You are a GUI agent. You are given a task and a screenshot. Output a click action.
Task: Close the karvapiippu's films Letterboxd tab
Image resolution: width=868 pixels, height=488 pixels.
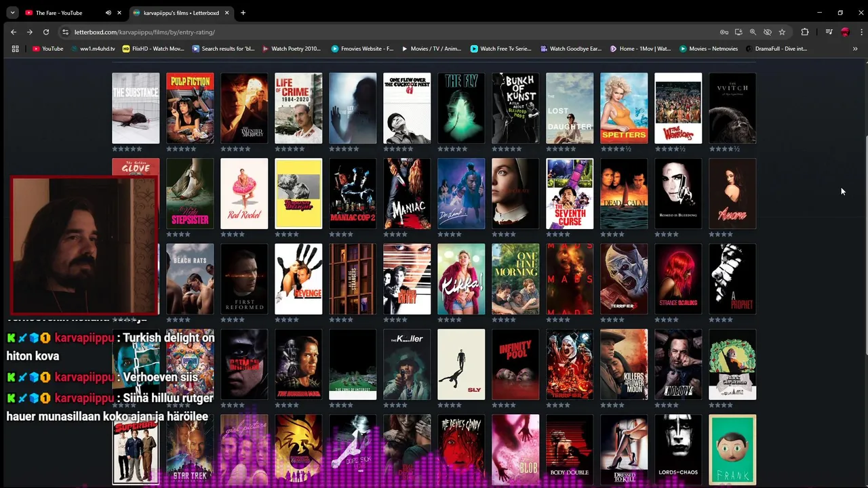pyautogui.click(x=227, y=13)
